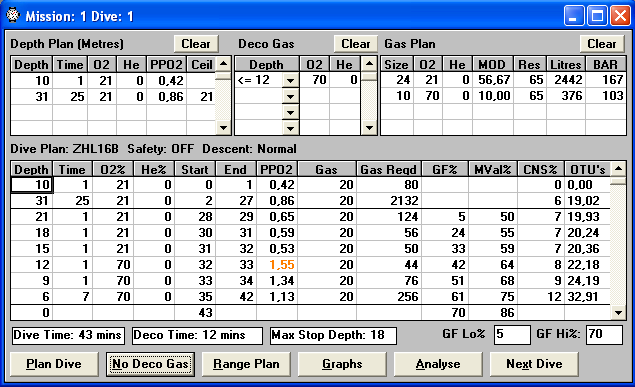Open third row deco depth dropdown arrow
The height and width of the screenshot is (387, 635).
click(x=290, y=112)
